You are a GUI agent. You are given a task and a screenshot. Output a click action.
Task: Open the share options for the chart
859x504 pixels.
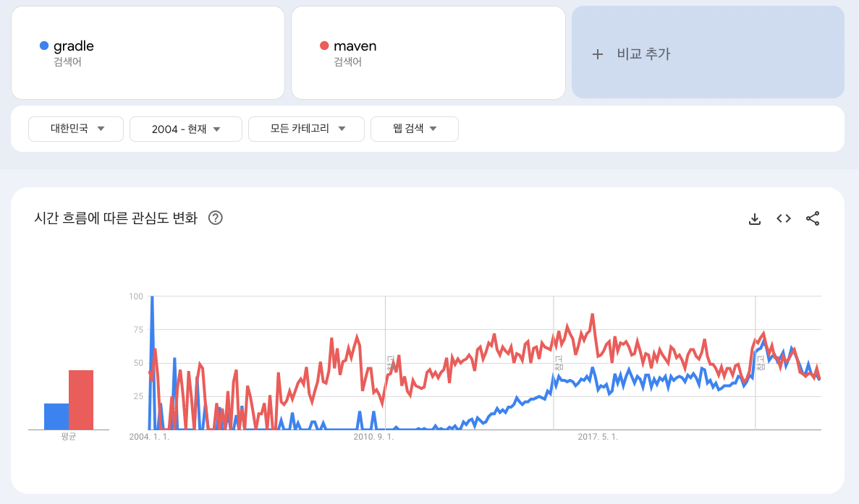813,218
